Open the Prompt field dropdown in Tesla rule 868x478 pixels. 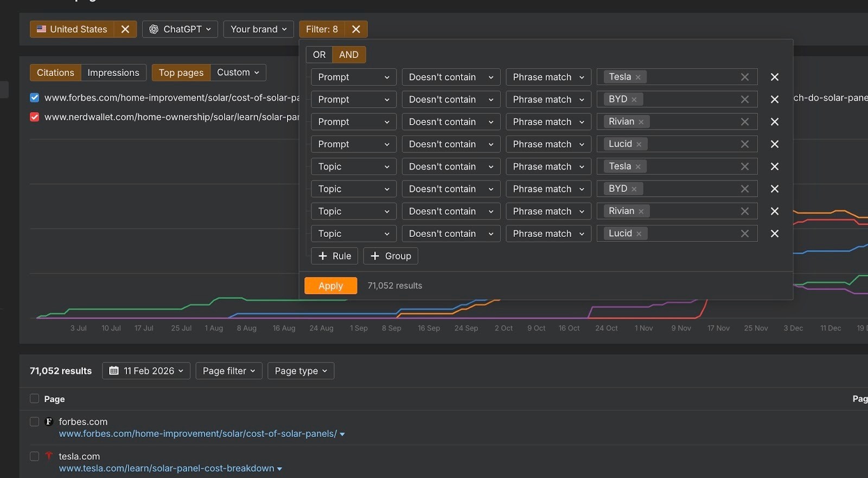(x=354, y=77)
